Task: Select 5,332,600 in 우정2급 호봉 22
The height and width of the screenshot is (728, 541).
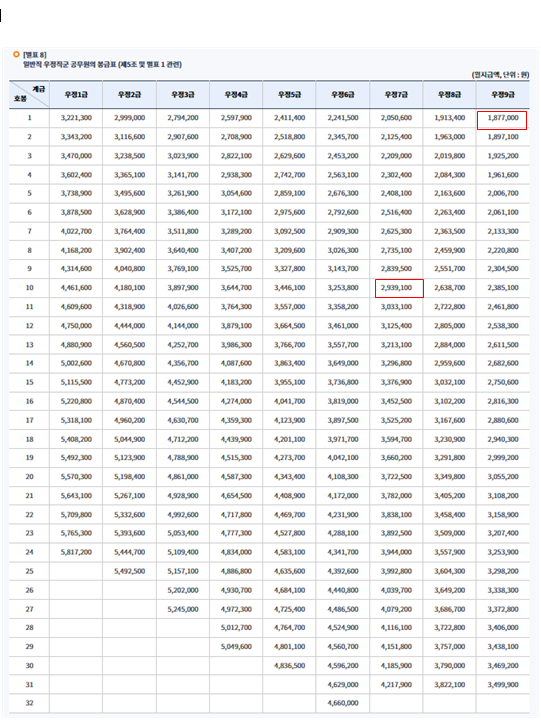Action: click(130, 515)
